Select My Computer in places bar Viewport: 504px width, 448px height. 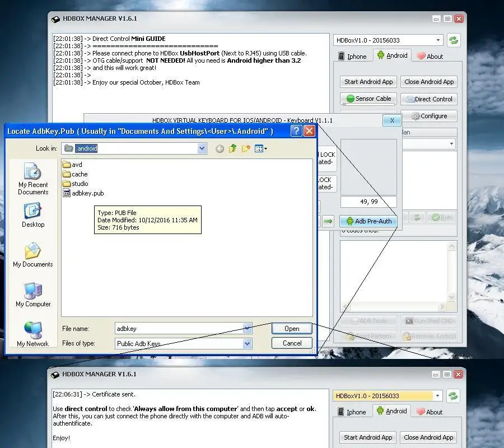tap(33, 295)
